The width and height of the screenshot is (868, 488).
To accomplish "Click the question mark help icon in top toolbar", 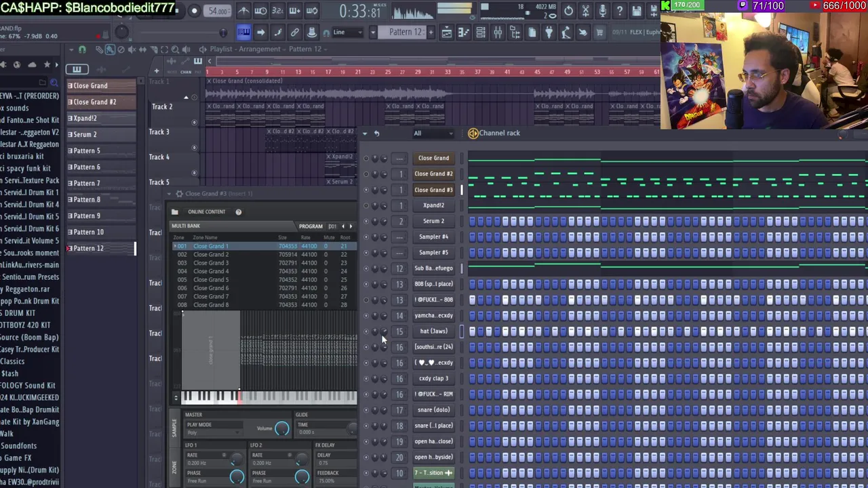I will click(619, 11).
